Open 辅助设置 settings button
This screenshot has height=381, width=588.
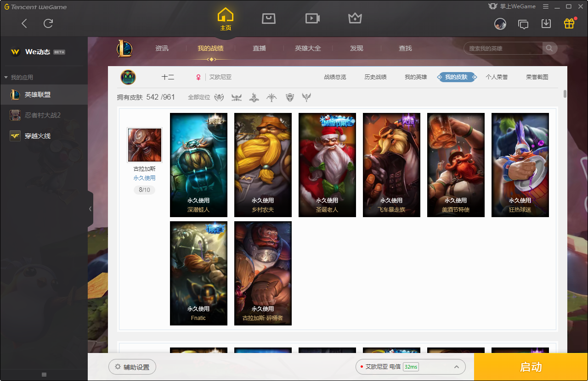click(132, 367)
